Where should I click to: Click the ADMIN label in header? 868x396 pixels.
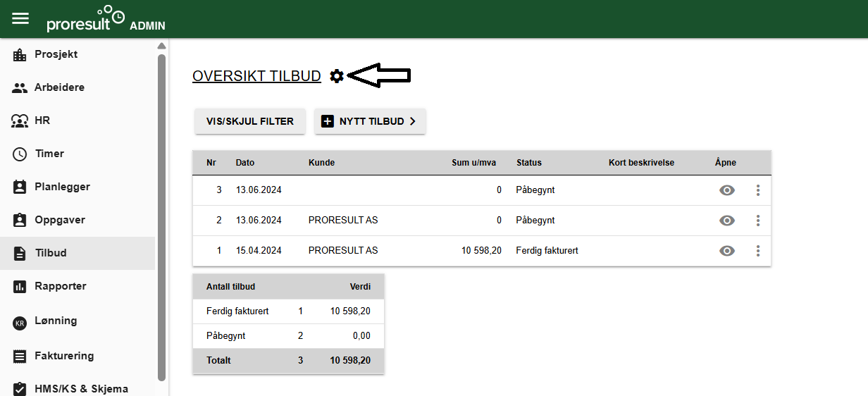[147, 26]
